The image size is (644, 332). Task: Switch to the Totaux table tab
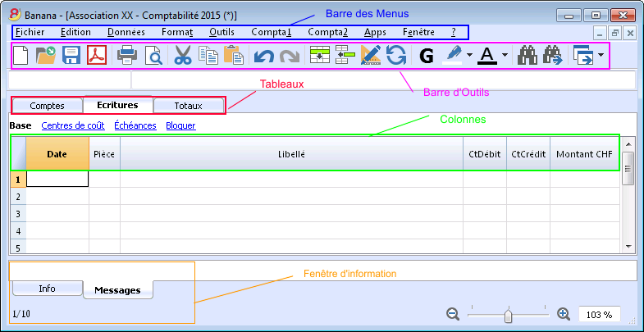(x=189, y=106)
